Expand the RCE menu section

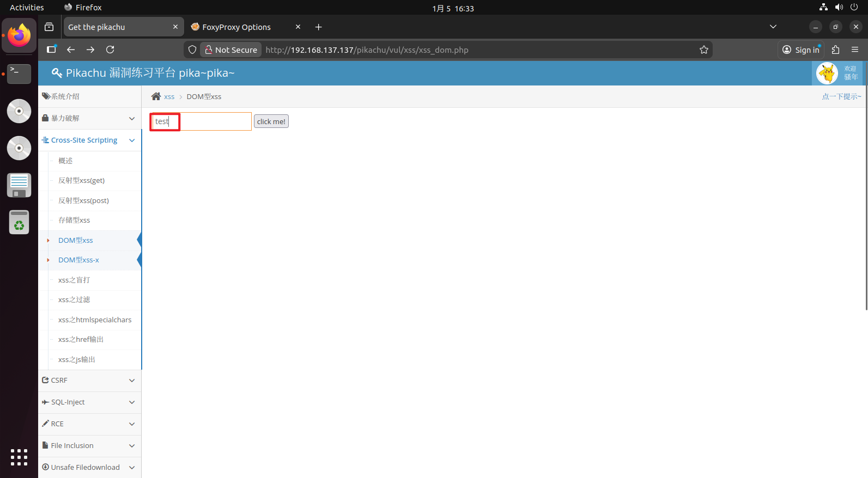tap(90, 424)
